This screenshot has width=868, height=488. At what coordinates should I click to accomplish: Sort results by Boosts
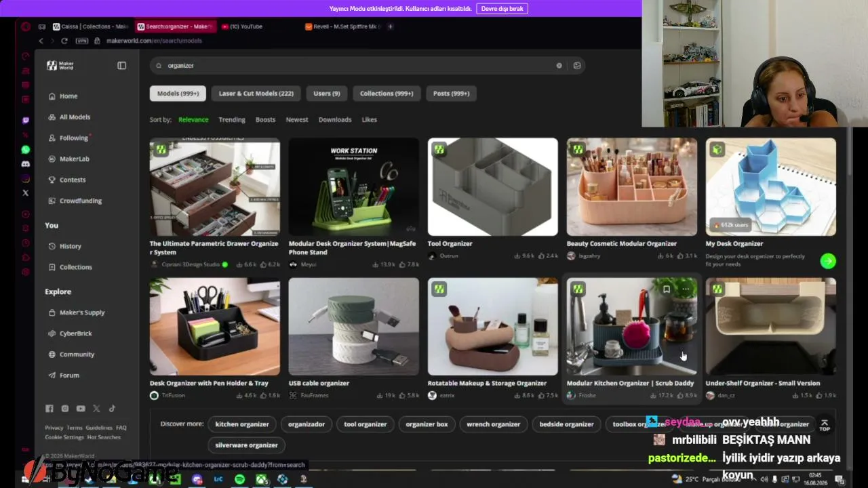265,120
